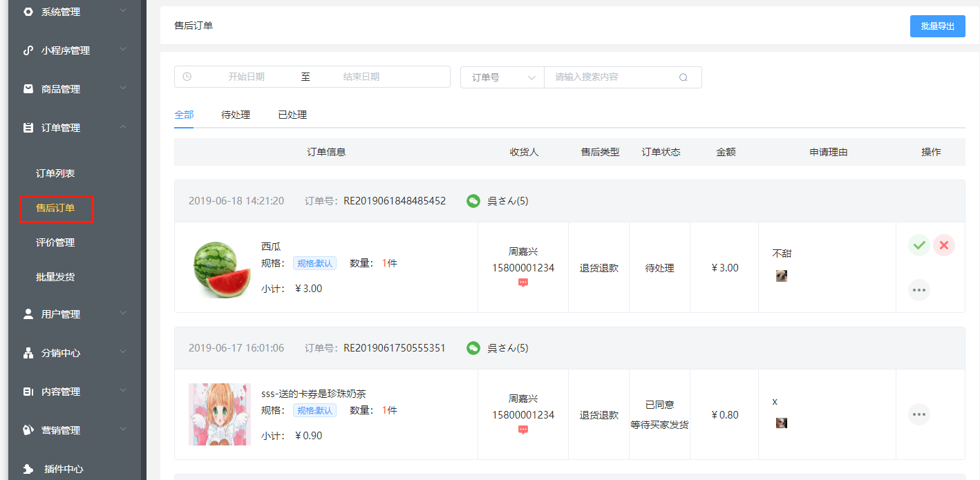Switch to the 已处理 tab

[292, 115]
